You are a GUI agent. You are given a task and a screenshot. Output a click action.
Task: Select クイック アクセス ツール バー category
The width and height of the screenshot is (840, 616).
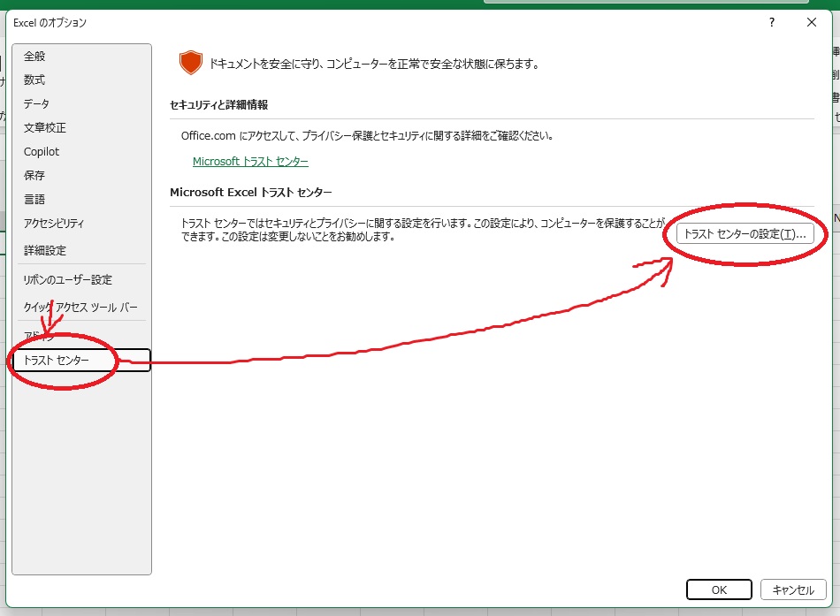80,308
